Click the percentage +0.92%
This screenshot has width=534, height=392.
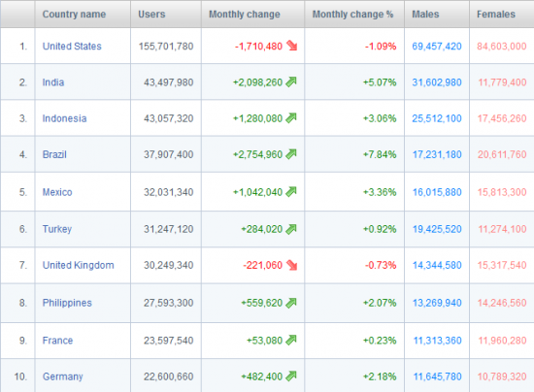(380, 229)
